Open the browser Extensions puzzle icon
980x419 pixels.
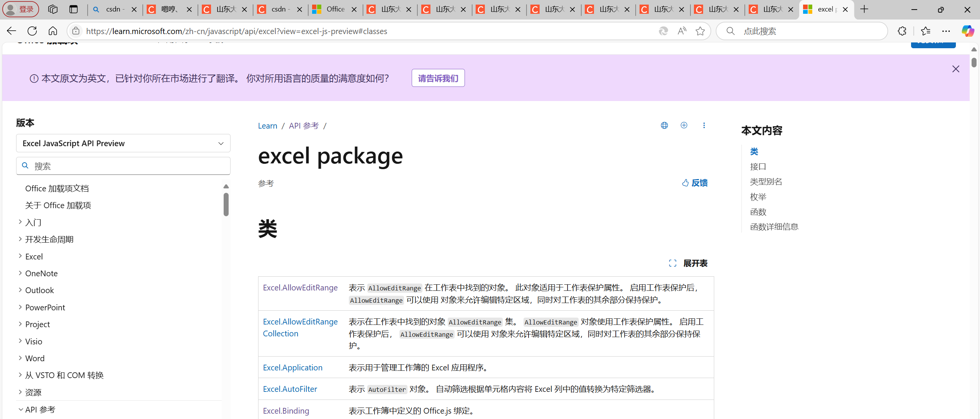tap(902, 31)
